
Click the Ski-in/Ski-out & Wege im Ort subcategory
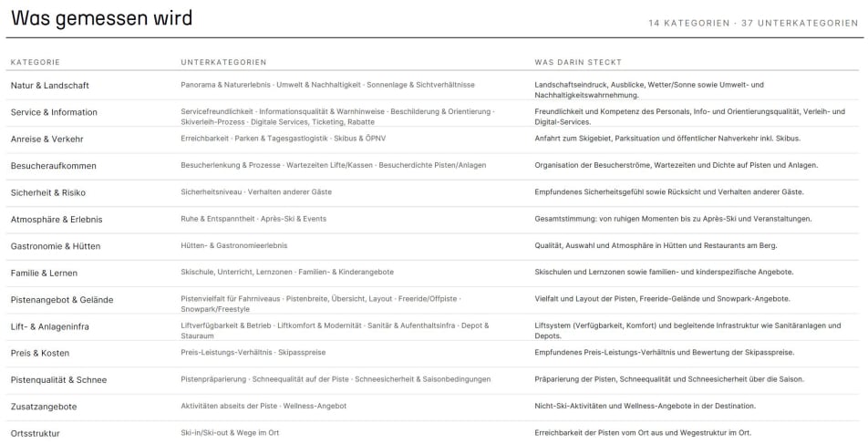click(230, 433)
